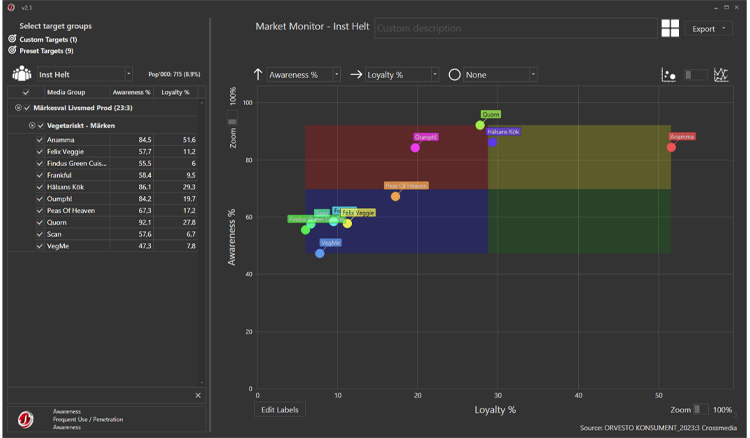Uncheck the Quorn row checkbox
The image size is (750, 438).
tap(40, 222)
